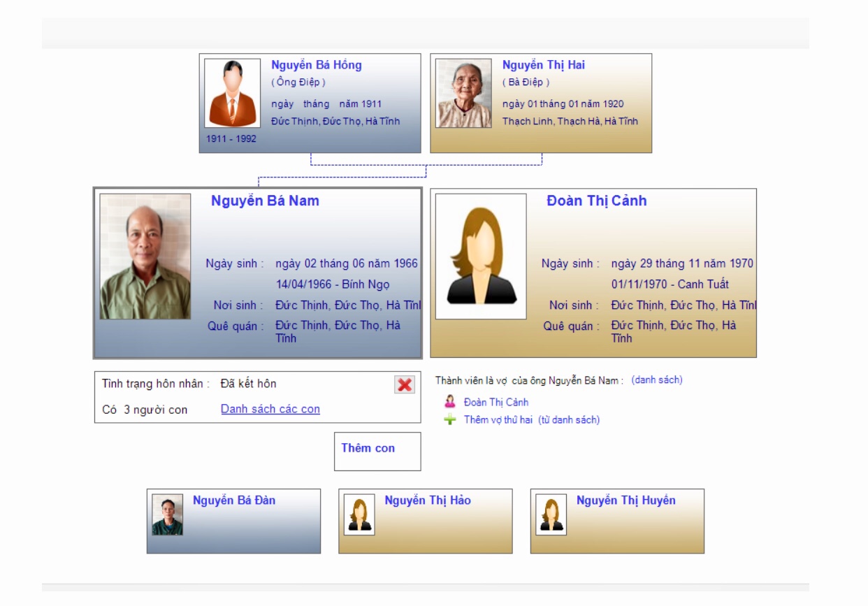The height and width of the screenshot is (606, 868).
Task: Click the marital status "Đã kết hôn"
Action: (249, 384)
